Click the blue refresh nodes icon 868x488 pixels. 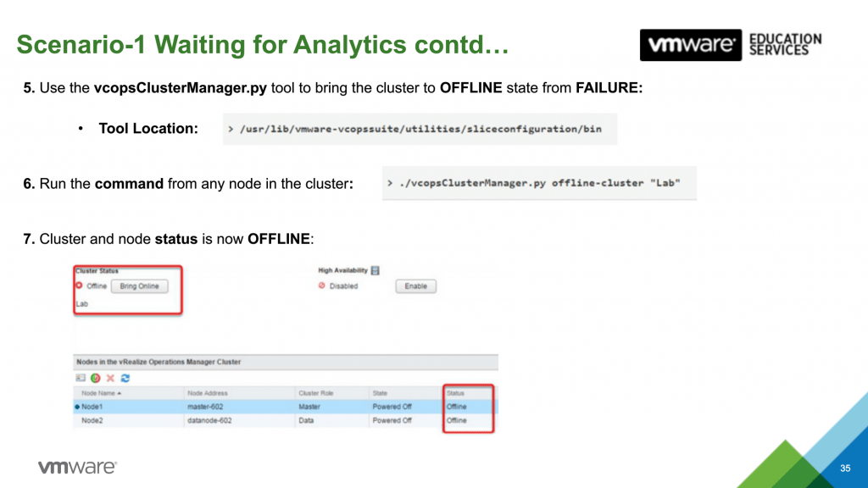pos(125,378)
